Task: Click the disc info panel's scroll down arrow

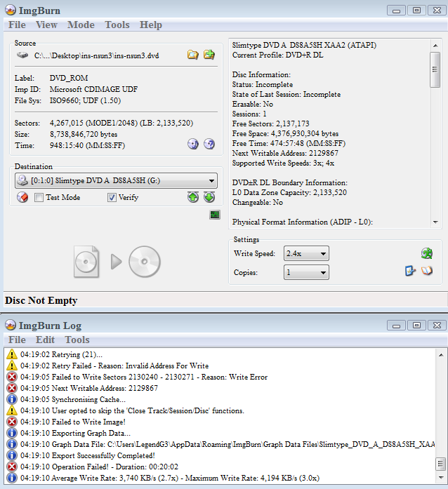Action: point(435,222)
